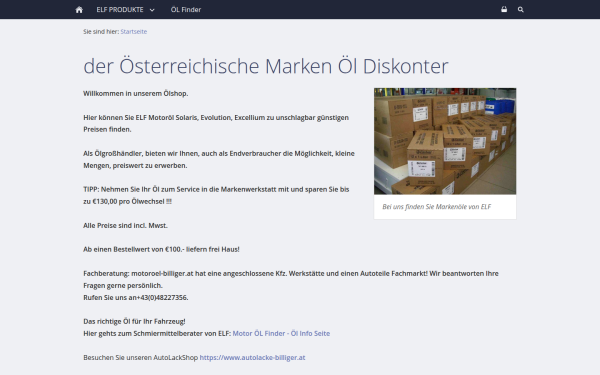Follow the Startseite breadcrumb link
This screenshot has width=600, height=375.
click(134, 31)
